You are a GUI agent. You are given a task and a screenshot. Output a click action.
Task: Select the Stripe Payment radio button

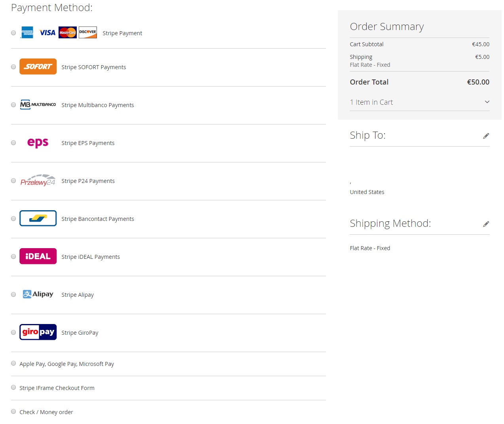[x=13, y=33]
